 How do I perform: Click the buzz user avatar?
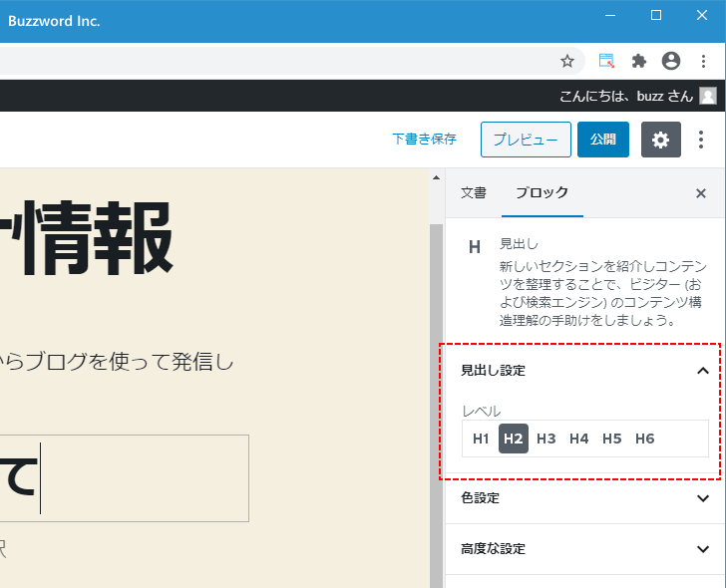[x=708, y=96]
